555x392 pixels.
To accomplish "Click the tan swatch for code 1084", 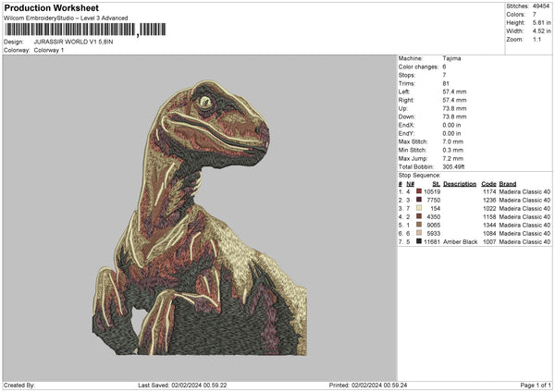I will coord(419,233).
